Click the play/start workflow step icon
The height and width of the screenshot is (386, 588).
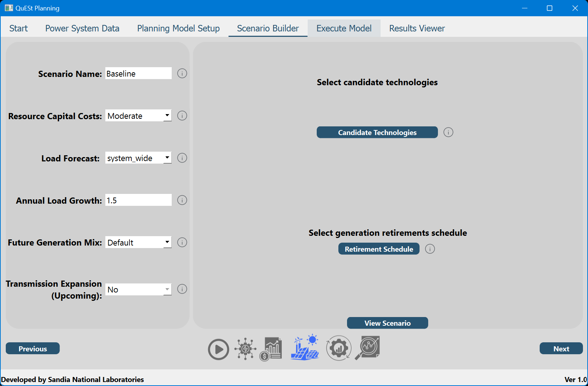pos(218,349)
